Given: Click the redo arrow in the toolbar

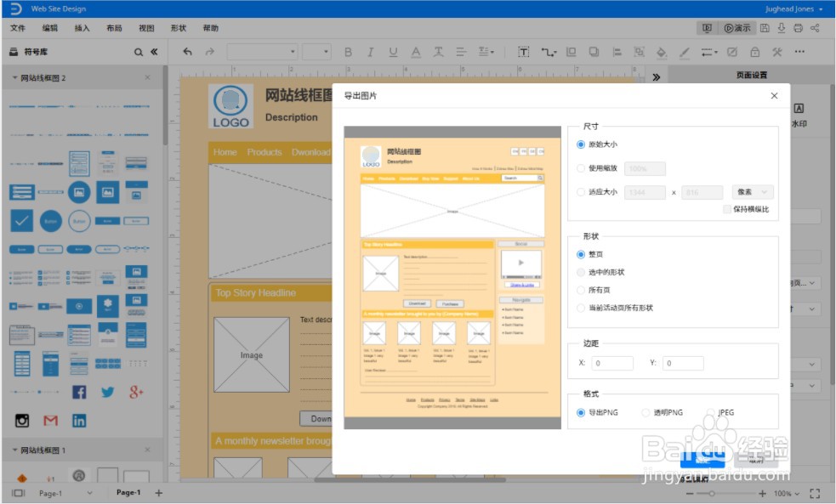Looking at the screenshot, I should [x=210, y=52].
